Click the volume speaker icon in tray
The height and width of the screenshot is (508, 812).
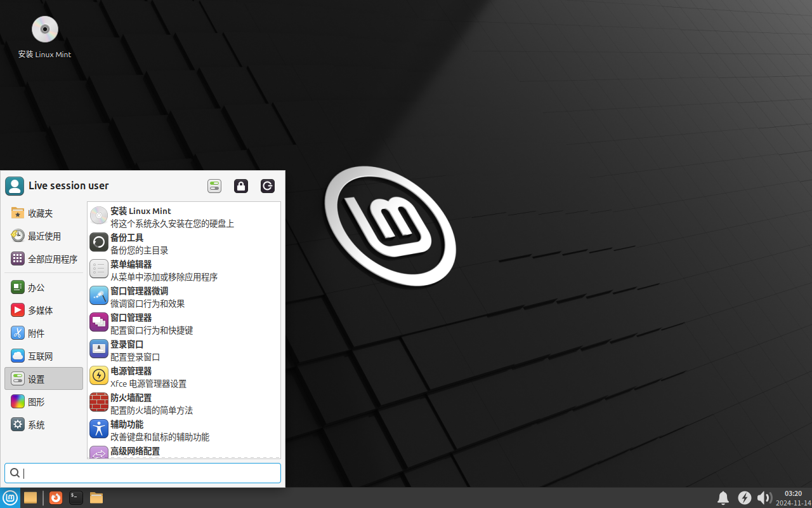tap(764, 498)
